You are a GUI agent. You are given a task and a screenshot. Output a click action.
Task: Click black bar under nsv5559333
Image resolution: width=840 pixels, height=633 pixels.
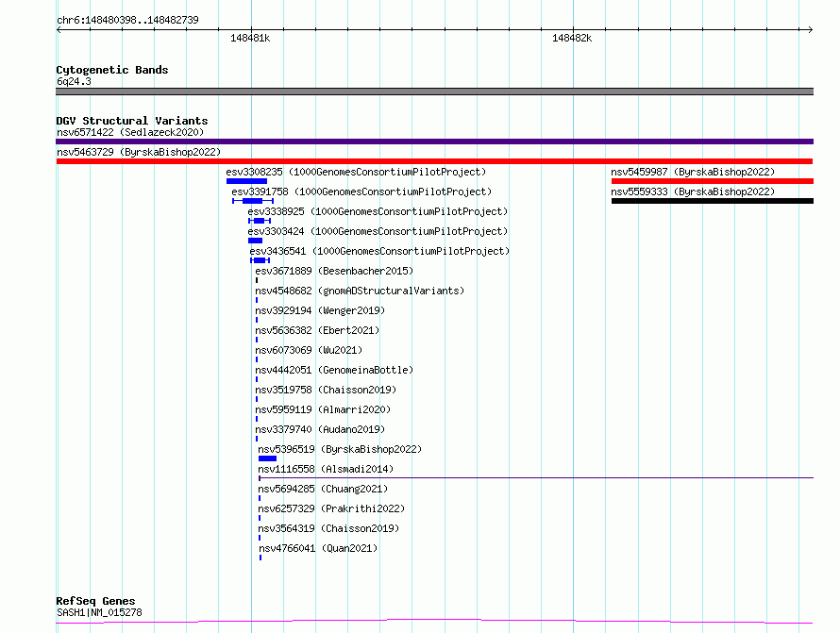[713, 201]
